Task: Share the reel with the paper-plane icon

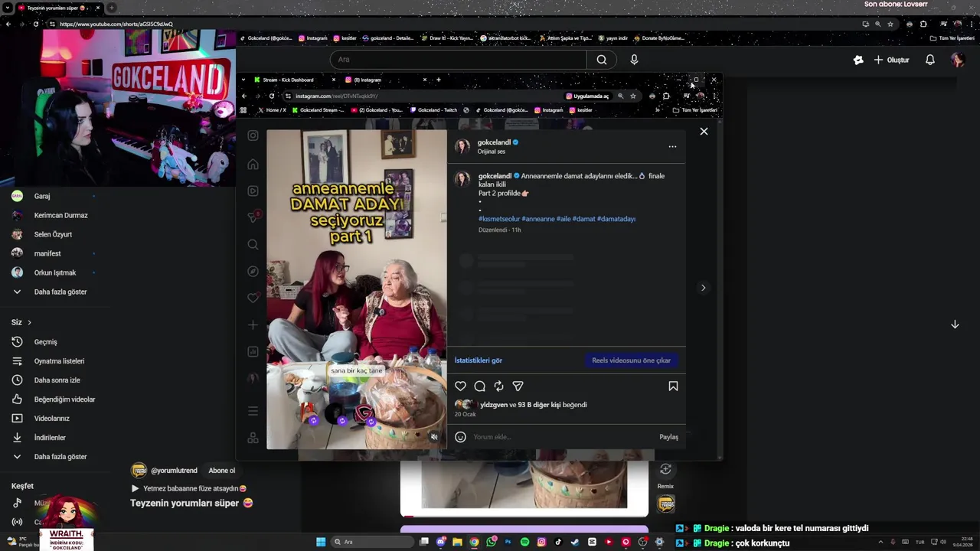Action: [x=518, y=386]
